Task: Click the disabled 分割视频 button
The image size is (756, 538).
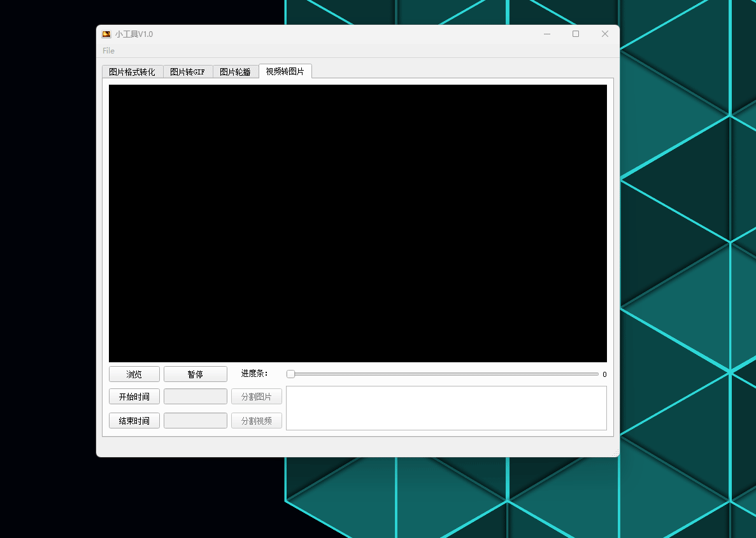Action: coord(257,420)
